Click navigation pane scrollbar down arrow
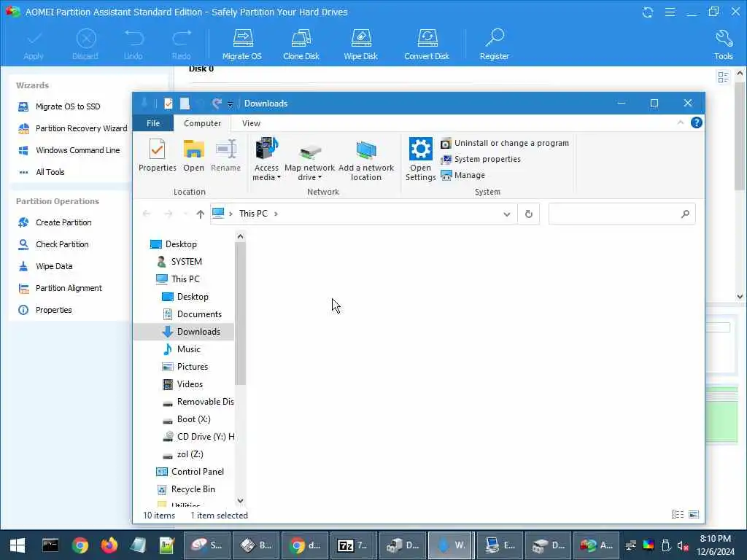The width and height of the screenshot is (747, 560). click(x=240, y=500)
